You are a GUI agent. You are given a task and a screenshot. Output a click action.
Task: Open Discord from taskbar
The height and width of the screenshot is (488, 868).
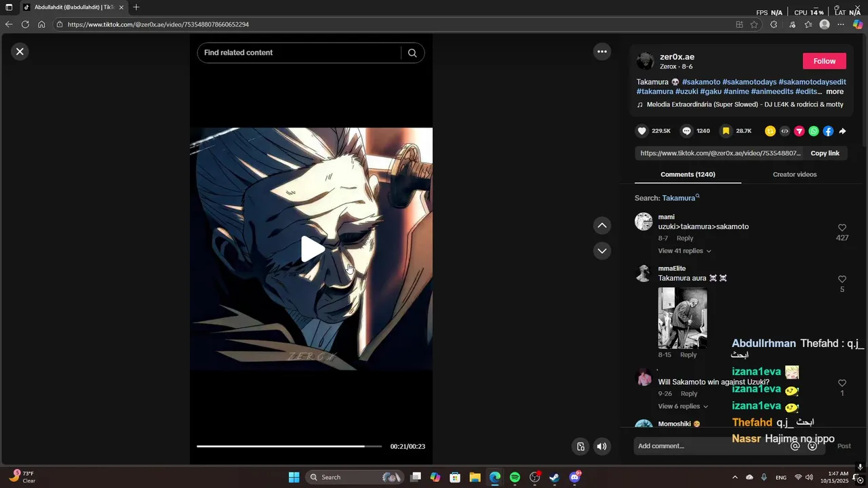click(575, 477)
